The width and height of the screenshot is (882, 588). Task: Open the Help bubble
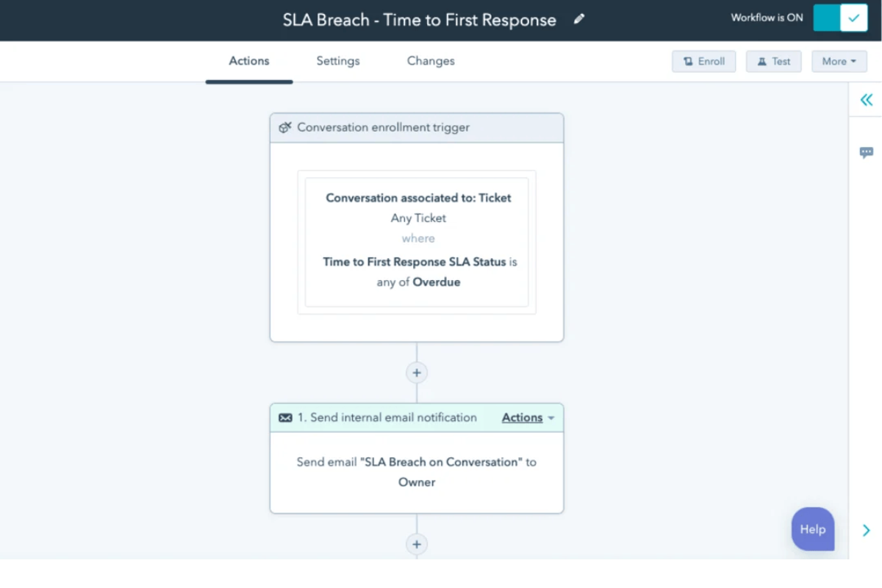(812, 529)
